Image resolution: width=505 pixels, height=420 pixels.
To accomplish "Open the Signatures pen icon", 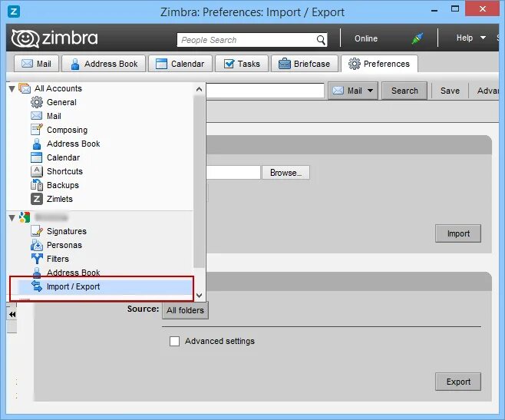I will point(37,231).
